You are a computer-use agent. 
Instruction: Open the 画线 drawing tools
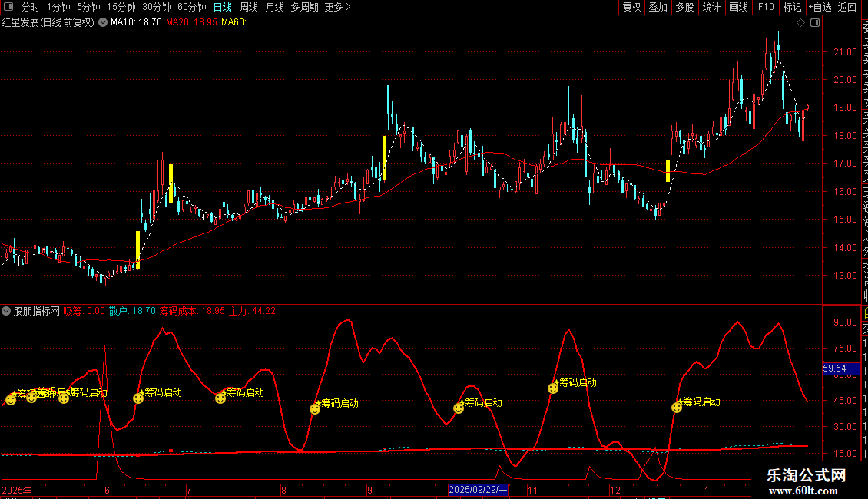(x=738, y=7)
